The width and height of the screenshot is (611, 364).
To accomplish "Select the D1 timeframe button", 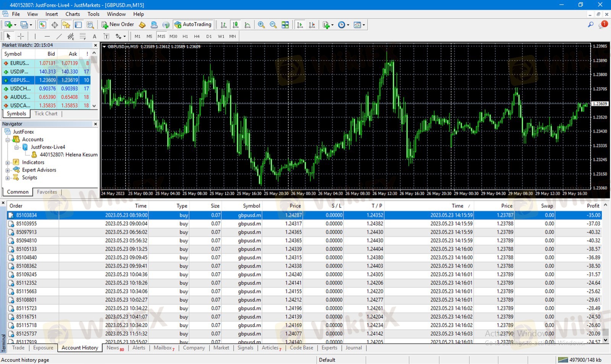I will (x=209, y=37).
